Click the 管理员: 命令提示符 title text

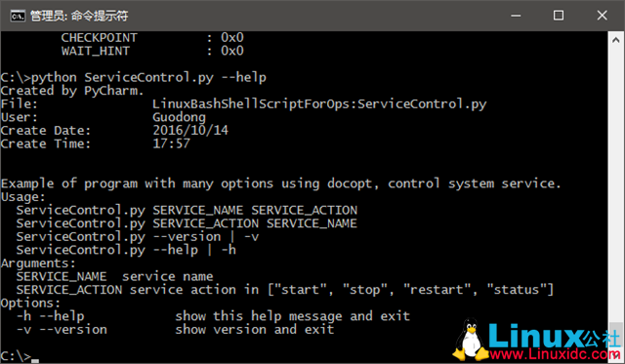pos(79,16)
